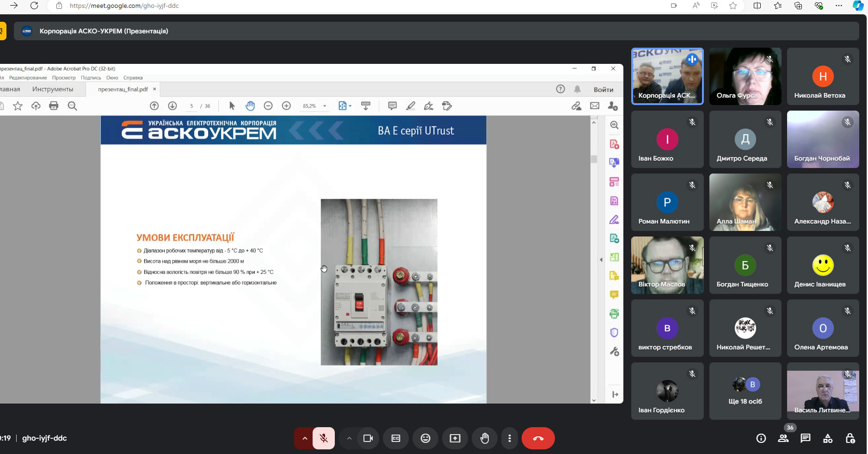Click the Войти sign-in button
868x454 pixels.
pyautogui.click(x=603, y=90)
